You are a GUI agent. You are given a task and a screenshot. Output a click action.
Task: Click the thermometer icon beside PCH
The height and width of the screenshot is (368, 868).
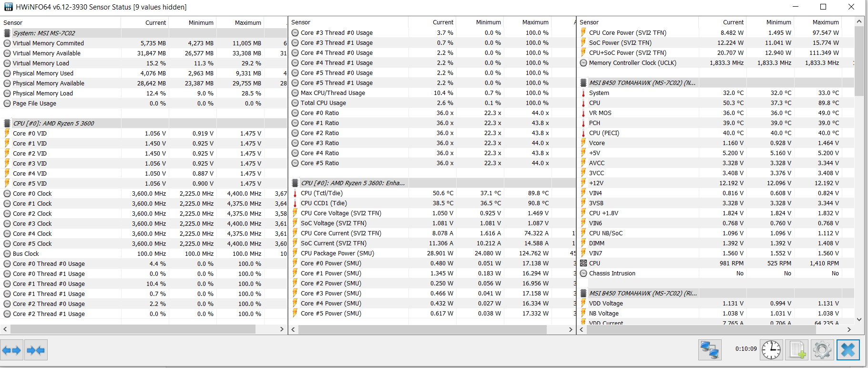pos(583,123)
